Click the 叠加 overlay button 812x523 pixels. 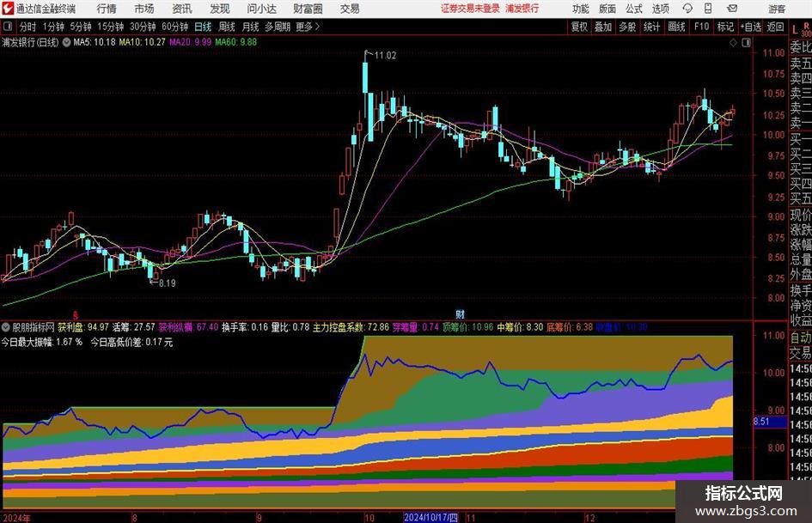click(603, 27)
